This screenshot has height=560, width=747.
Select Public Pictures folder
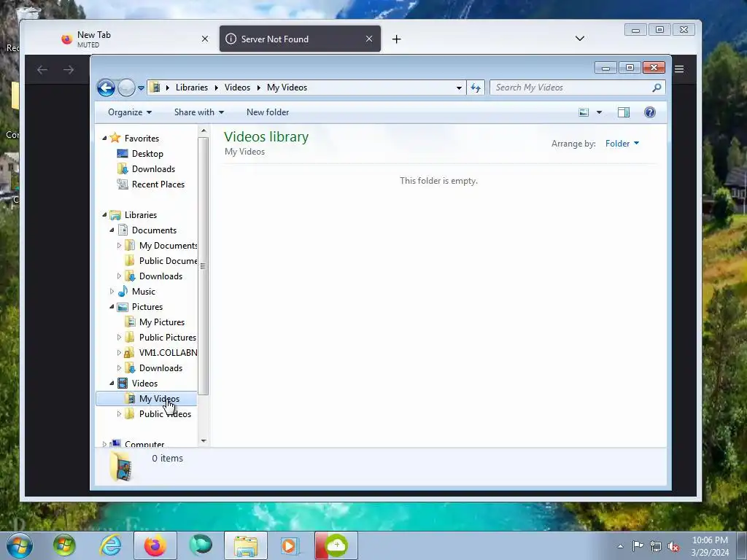pos(167,338)
